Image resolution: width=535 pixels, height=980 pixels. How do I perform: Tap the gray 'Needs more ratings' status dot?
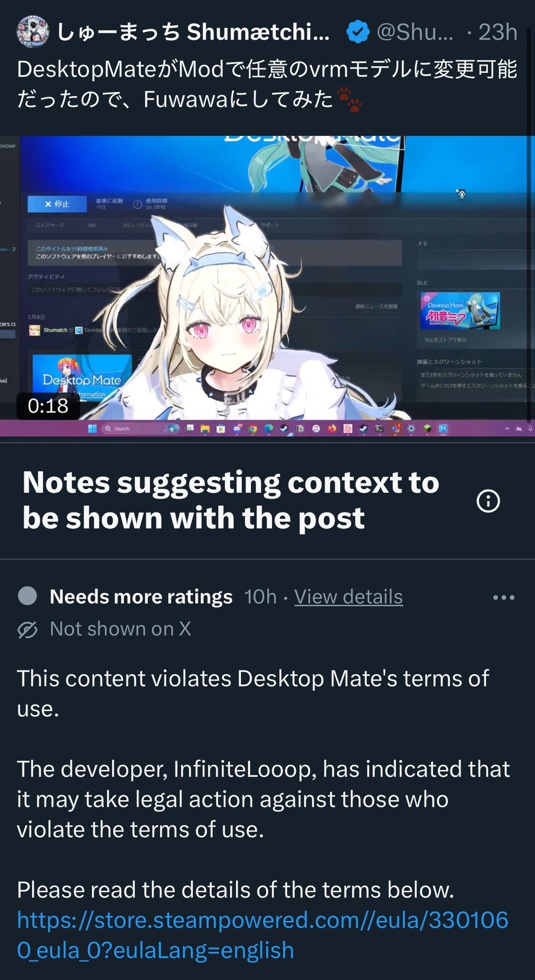click(x=27, y=596)
